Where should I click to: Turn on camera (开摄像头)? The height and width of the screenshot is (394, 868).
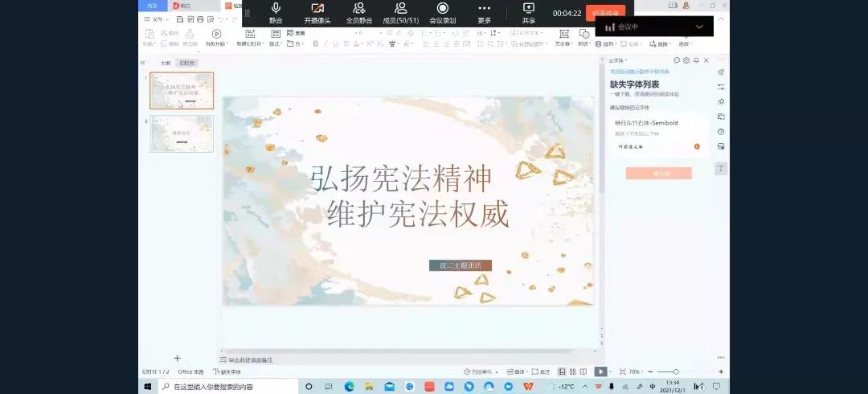click(317, 12)
